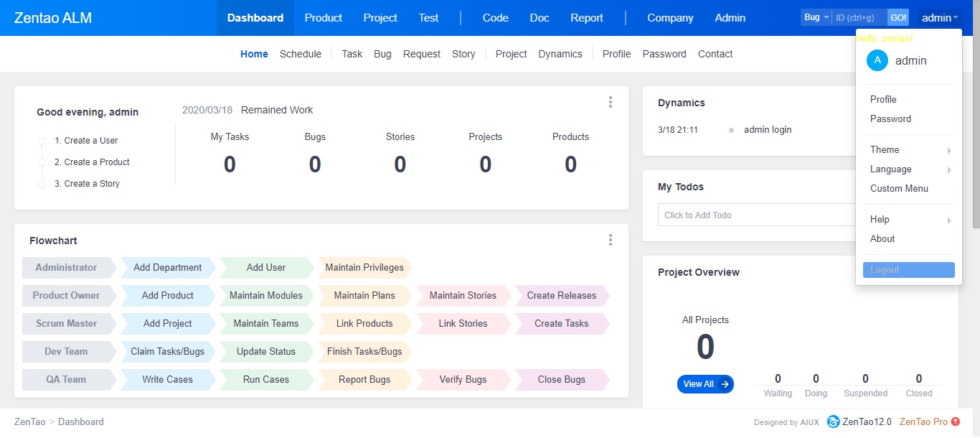Open the Add Department flowchart step
Screen dimensions: 980x438
click(167, 267)
